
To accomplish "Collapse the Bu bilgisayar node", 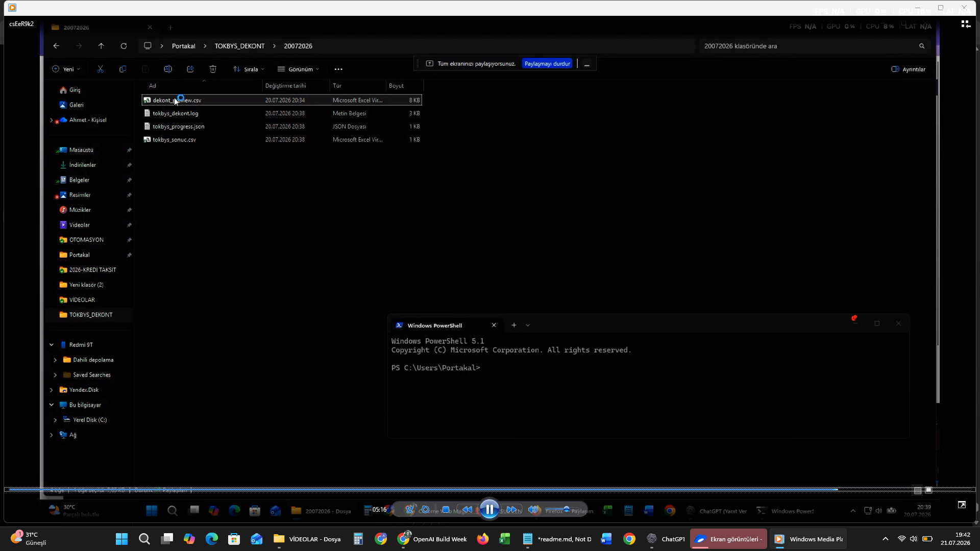I will (x=51, y=405).
